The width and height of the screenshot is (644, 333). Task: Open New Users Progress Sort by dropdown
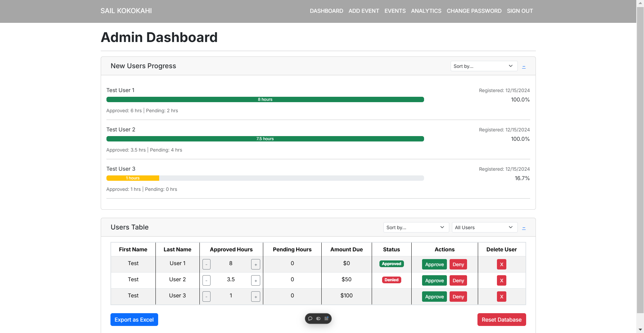pos(484,66)
